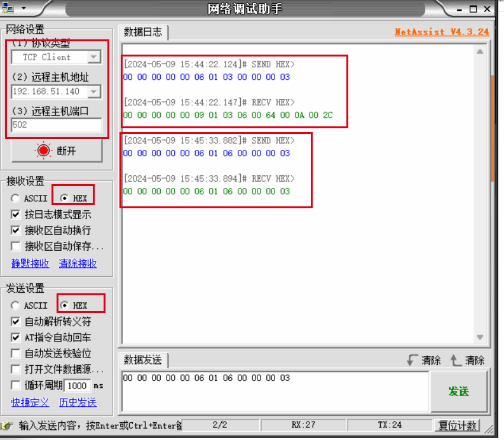Click in the data send text area

coord(275,392)
